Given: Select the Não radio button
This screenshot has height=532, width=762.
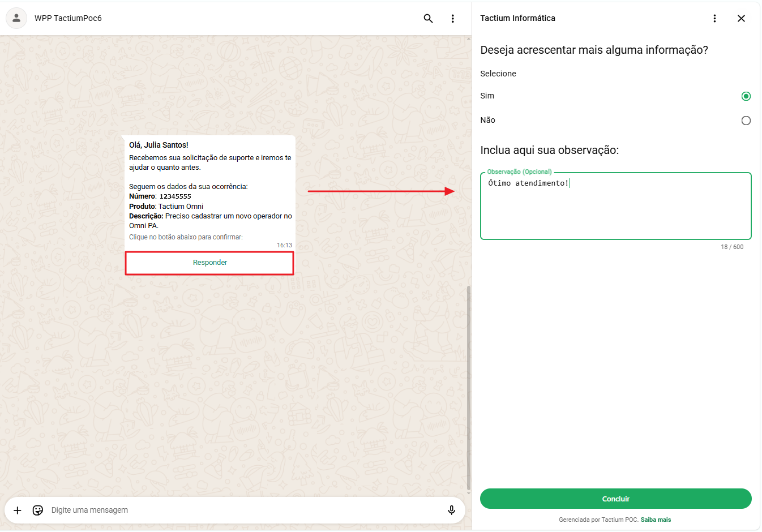Looking at the screenshot, I should [x=746, y=121].
